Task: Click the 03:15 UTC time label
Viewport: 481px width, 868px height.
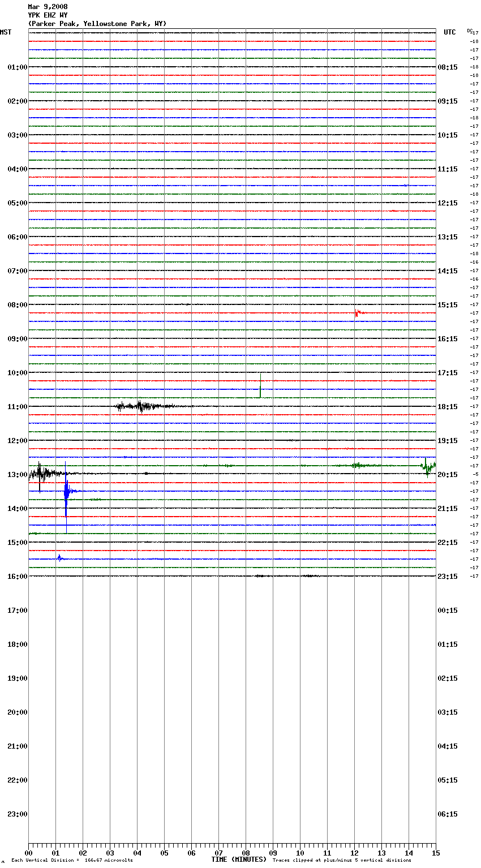Action: pos(448,712)
